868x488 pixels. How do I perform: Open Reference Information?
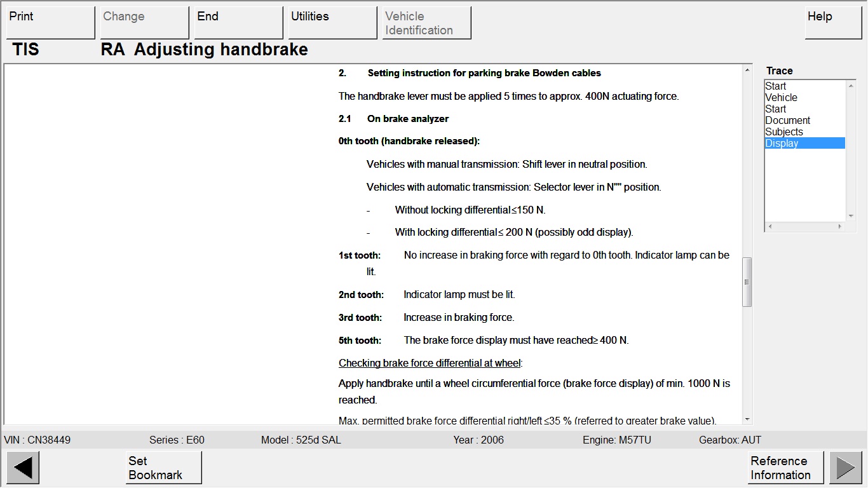click(786, 468)
